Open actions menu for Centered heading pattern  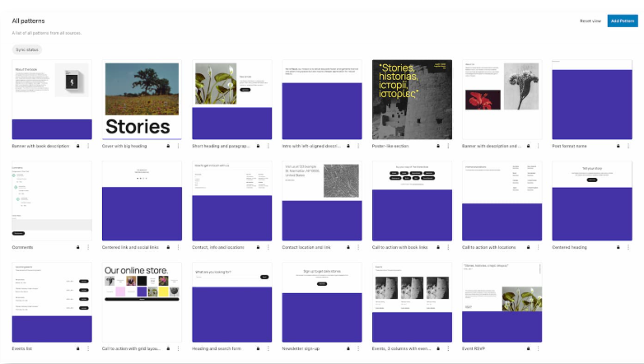click(628, 247)
